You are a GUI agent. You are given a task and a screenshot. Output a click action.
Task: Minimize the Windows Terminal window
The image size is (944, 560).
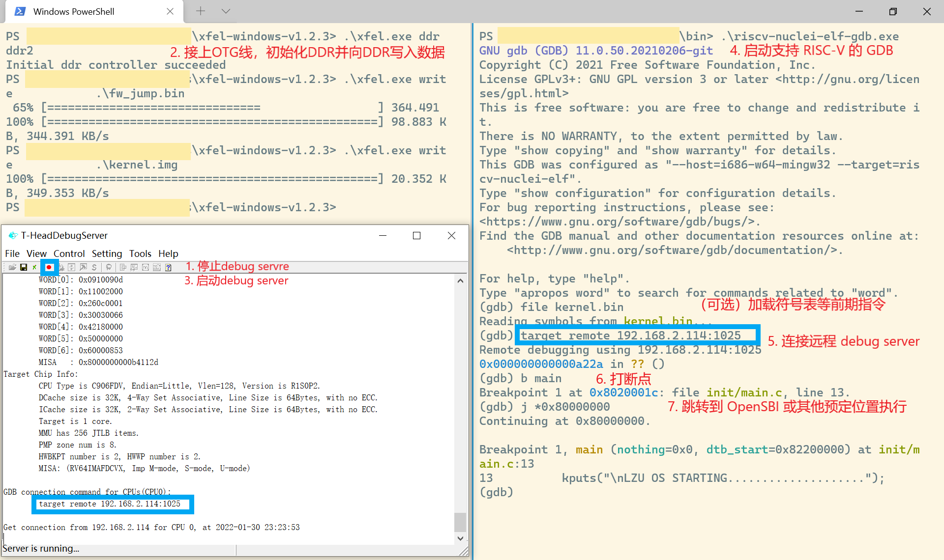point(859,11)
